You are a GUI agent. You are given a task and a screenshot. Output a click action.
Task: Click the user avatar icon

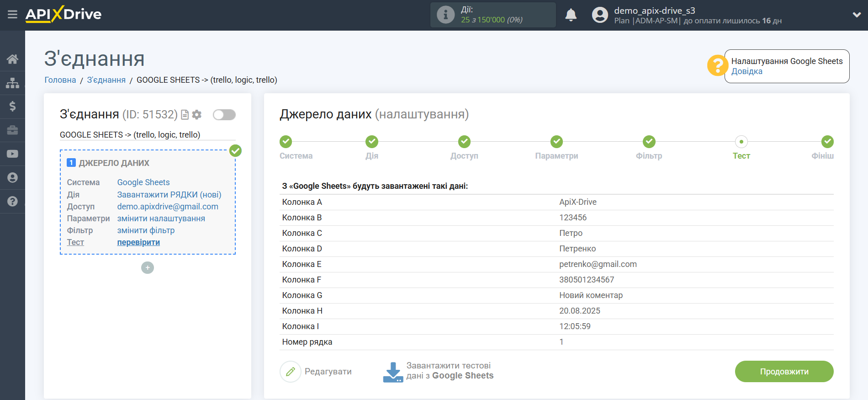coord(600,15)
